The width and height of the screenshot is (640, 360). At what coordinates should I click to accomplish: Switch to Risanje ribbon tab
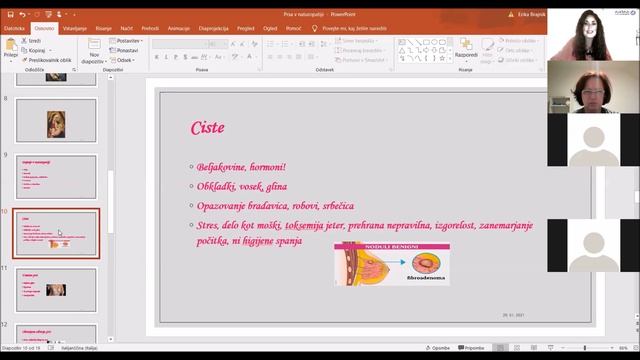tap(104, 29)
